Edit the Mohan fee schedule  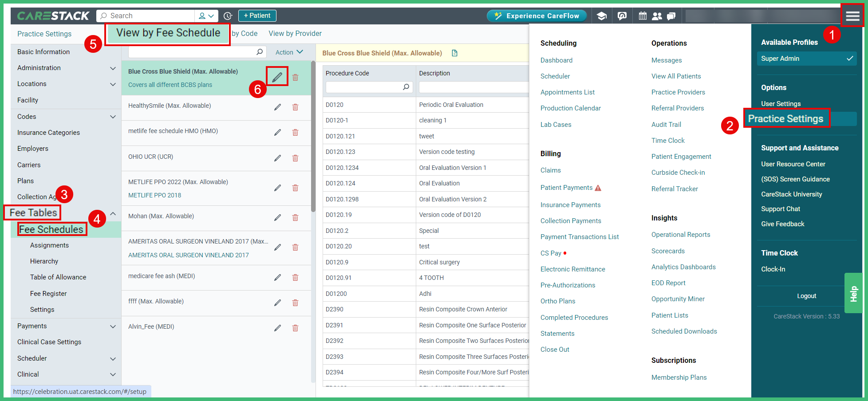click(x=277, y=217)
